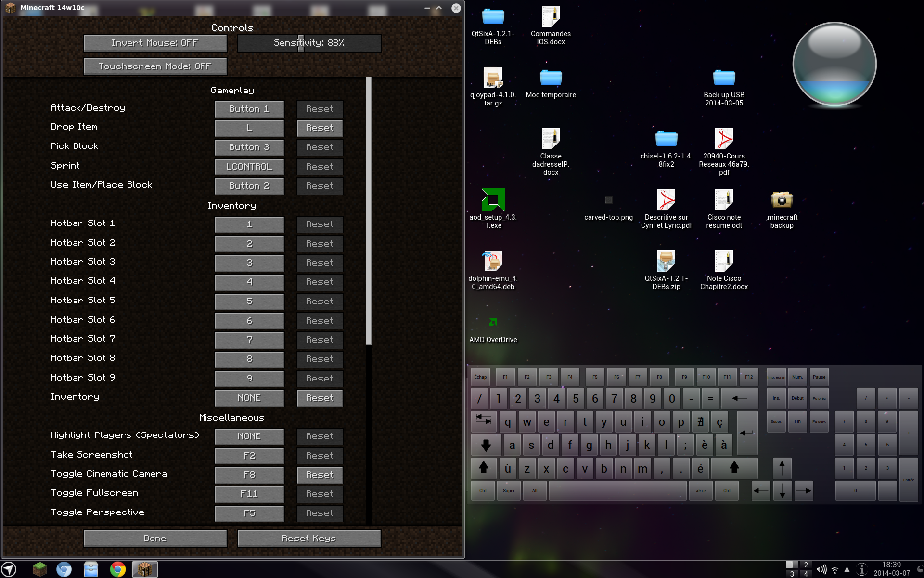Toggle Touchscreen Mode on
This screenshot has width=924, height=578.
tap(155, 66)
